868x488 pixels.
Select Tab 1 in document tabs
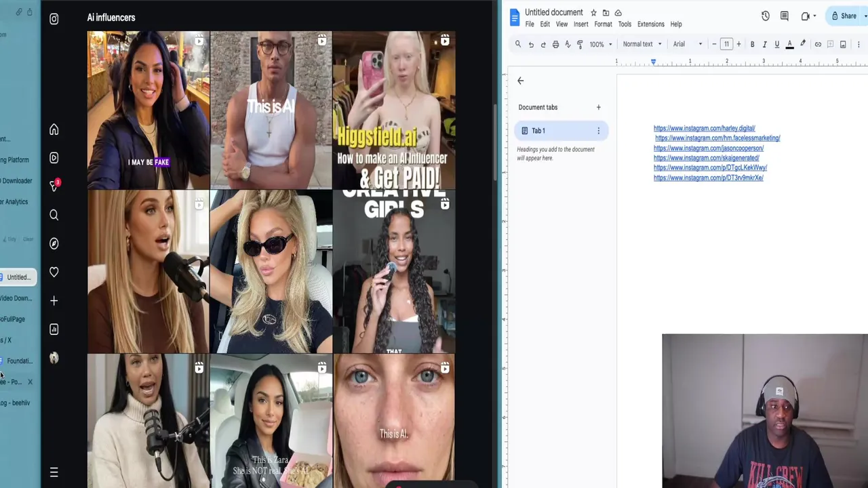point(561,131)
